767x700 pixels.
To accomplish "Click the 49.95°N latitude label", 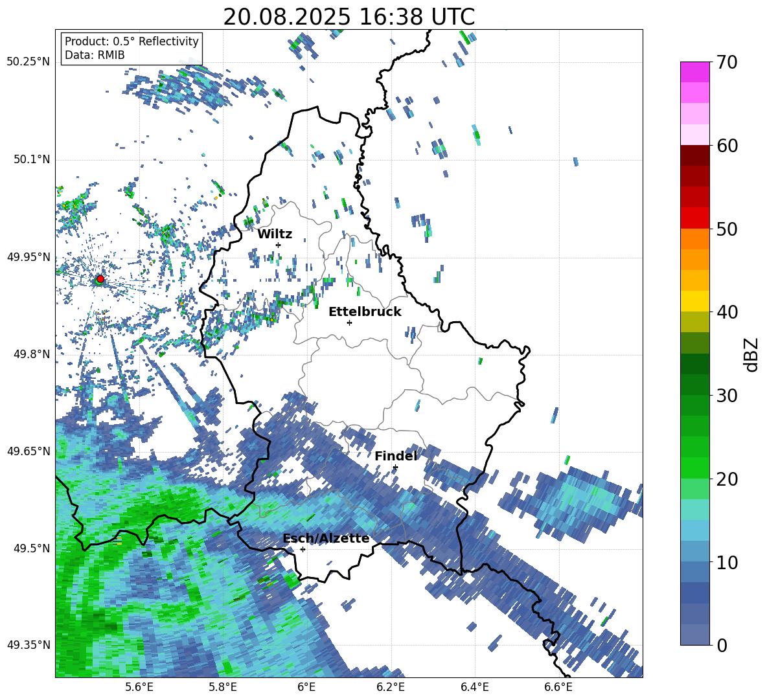I will coord(29,257).
